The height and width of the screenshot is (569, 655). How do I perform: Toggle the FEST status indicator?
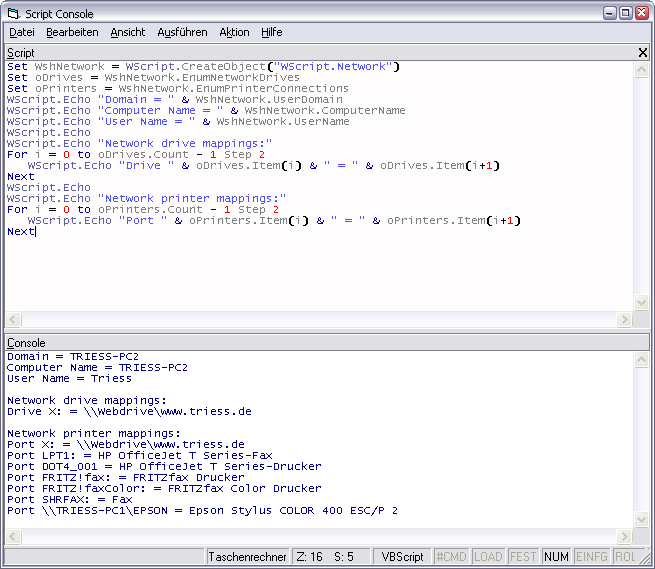[523, 557]
